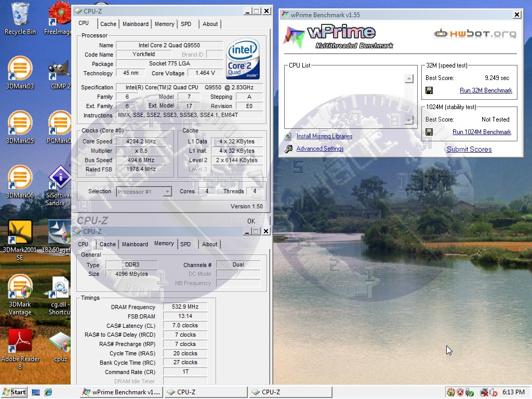This screenshot has height=399, width=532.
Task: Launch the 3DMark2001 SE desktop shortcut
Action: coord(20,240)
